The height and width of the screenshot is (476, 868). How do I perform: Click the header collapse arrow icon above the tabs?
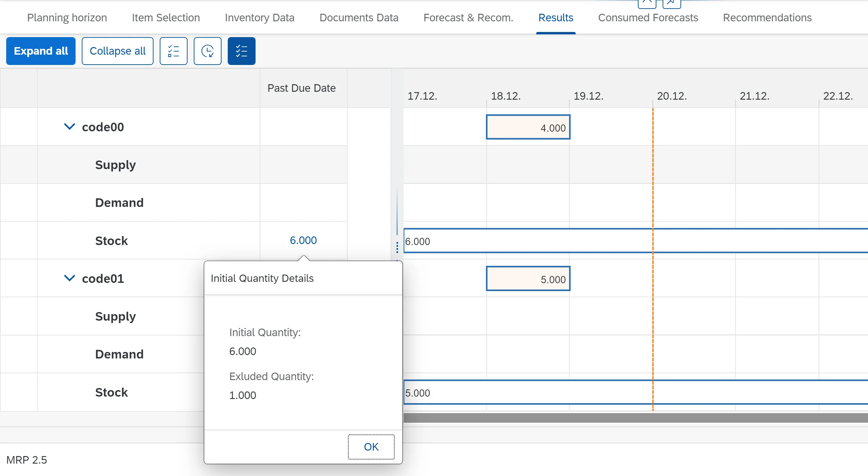tap(647, 3)
